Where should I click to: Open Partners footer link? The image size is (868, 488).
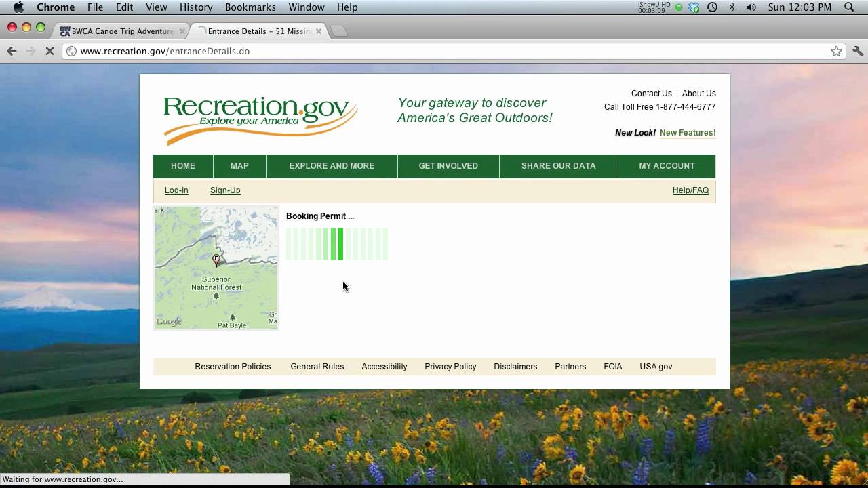[x=570, y=367]
